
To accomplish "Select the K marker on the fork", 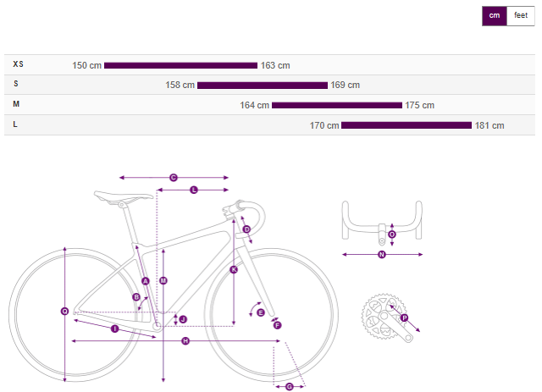I will point(234,269).
